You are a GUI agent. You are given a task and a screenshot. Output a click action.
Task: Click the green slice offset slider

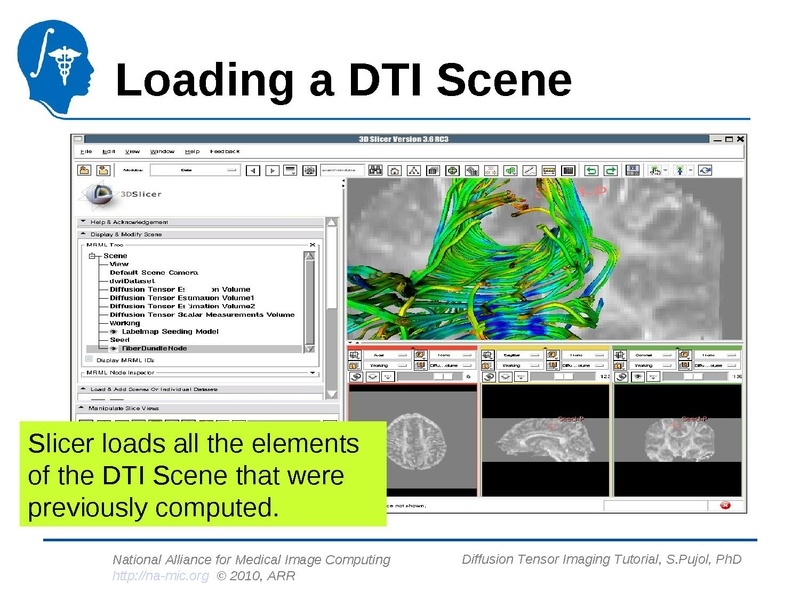point(695,377)
